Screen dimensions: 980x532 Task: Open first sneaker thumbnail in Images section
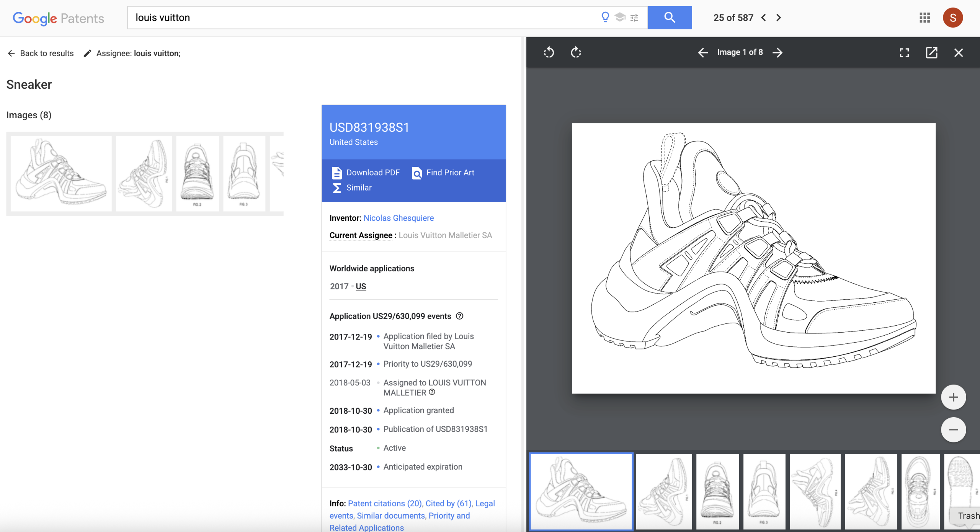[x=61, y=173]
